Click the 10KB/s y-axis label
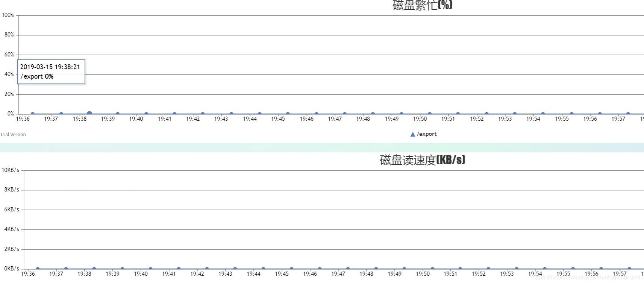Screen dimensions: 644x284 click(x=11, y=170)
